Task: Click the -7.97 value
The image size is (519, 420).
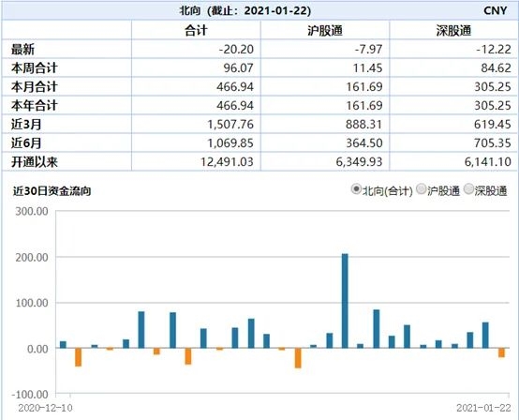Action: click(x=368, y=50)
